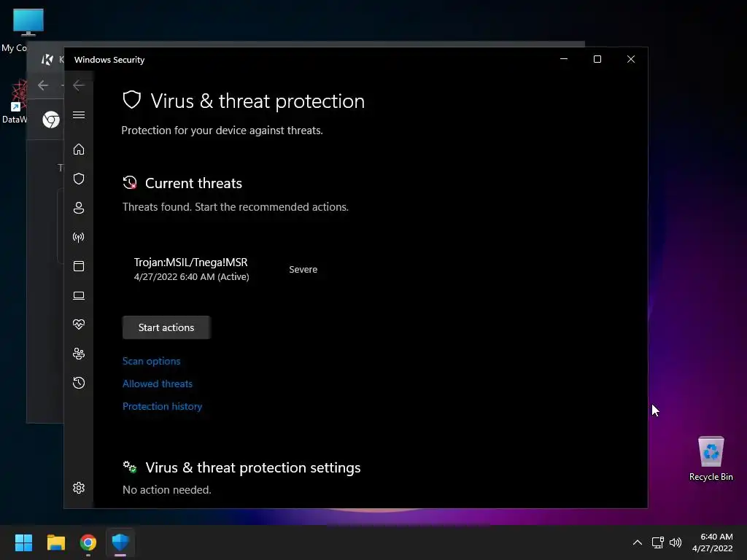Open Google Chrome from taskbar
The height and width of the screenshot is (560, 747).
pos(88,542)
